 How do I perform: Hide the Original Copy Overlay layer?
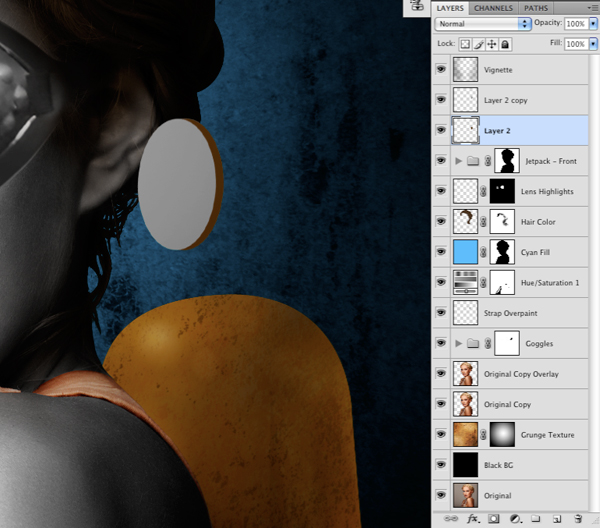coord(441,373)
